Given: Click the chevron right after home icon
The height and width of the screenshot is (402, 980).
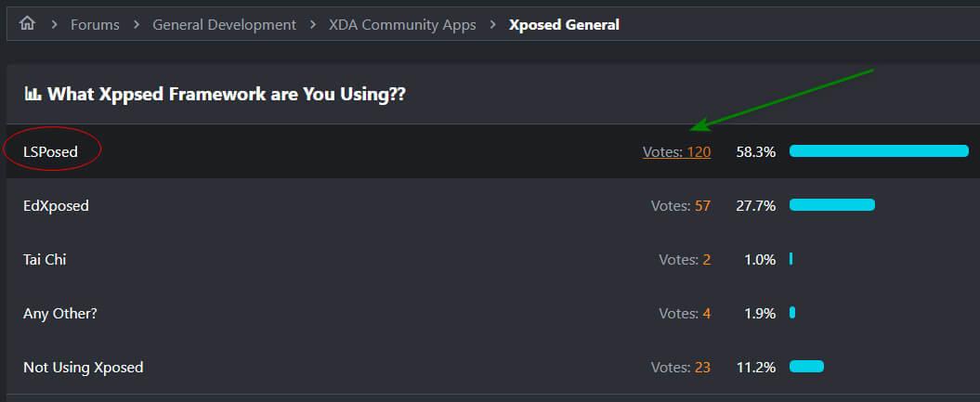Looking at the screenshot, I should click(x=54, y=25).
